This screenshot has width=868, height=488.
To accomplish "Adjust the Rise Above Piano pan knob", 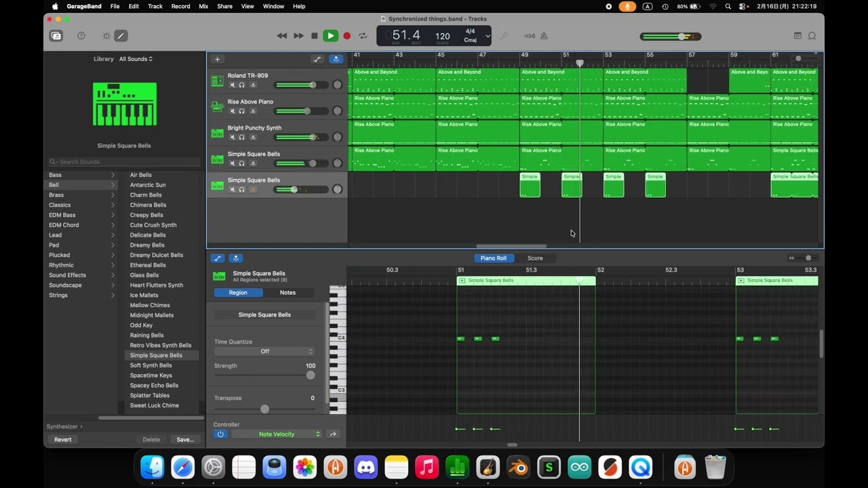I will 337,111.
